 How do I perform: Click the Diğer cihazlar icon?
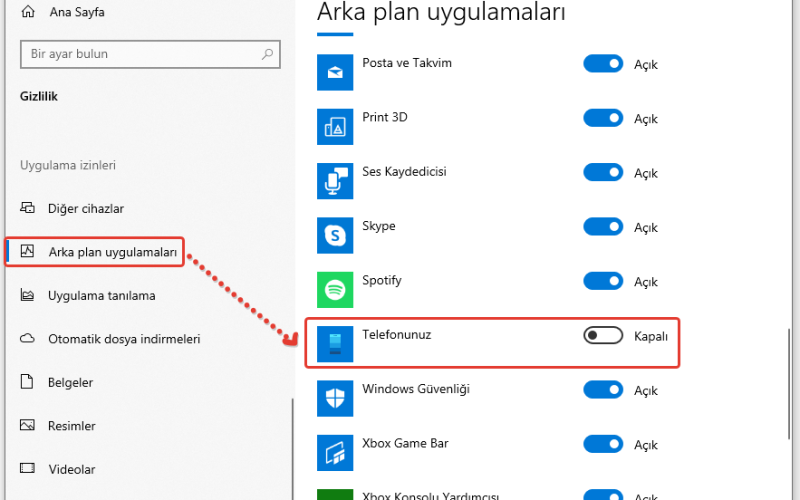28,208
